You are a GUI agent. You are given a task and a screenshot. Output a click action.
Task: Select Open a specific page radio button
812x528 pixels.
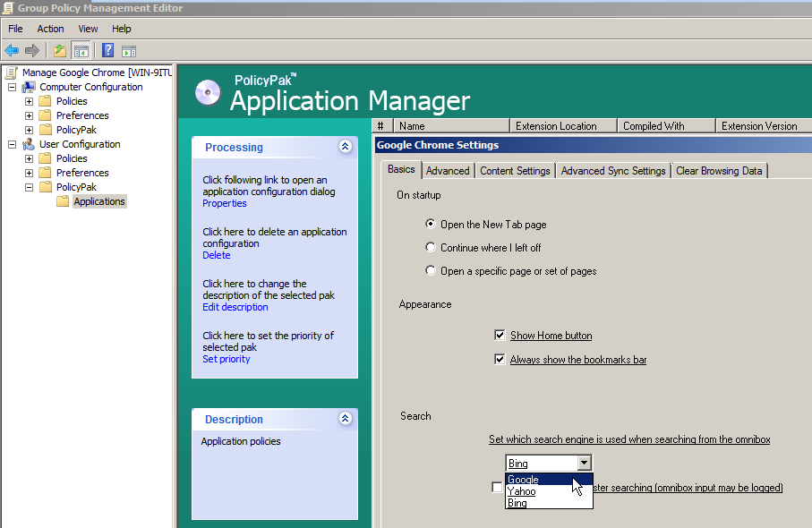coord(431,271)
